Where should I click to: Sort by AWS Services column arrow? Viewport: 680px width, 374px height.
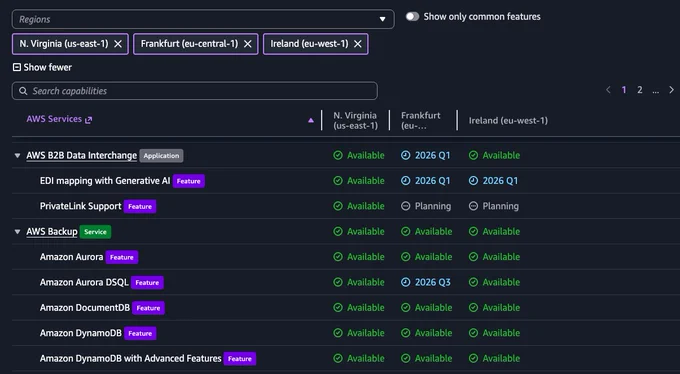[311, 120]
